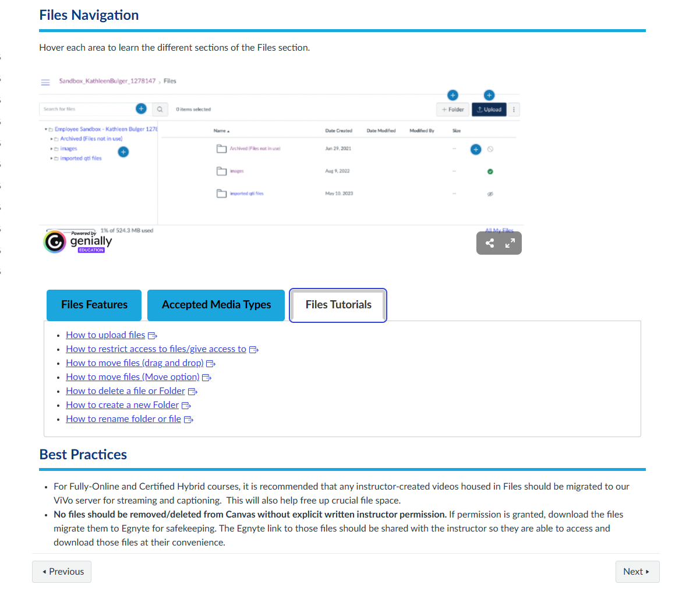Click the green published icon in images row
This screenshot has height=598, width=700.
pyautogui.click(x=490, y=171)
